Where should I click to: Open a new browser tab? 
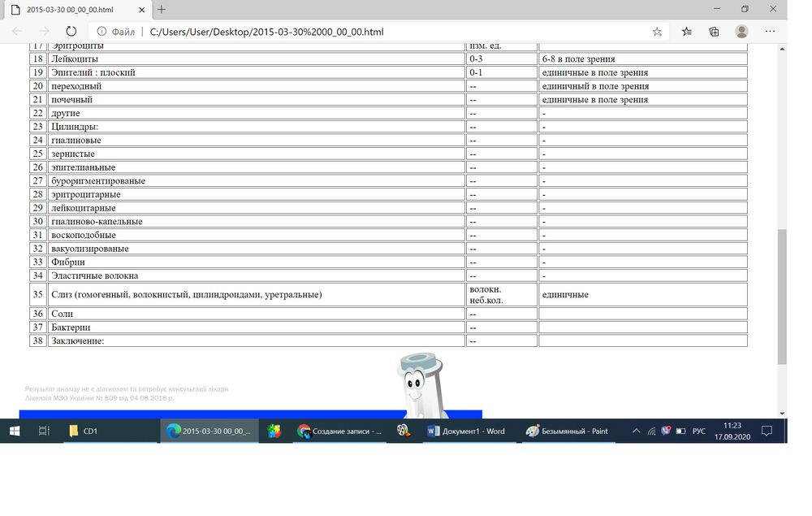tap(162, 9)
